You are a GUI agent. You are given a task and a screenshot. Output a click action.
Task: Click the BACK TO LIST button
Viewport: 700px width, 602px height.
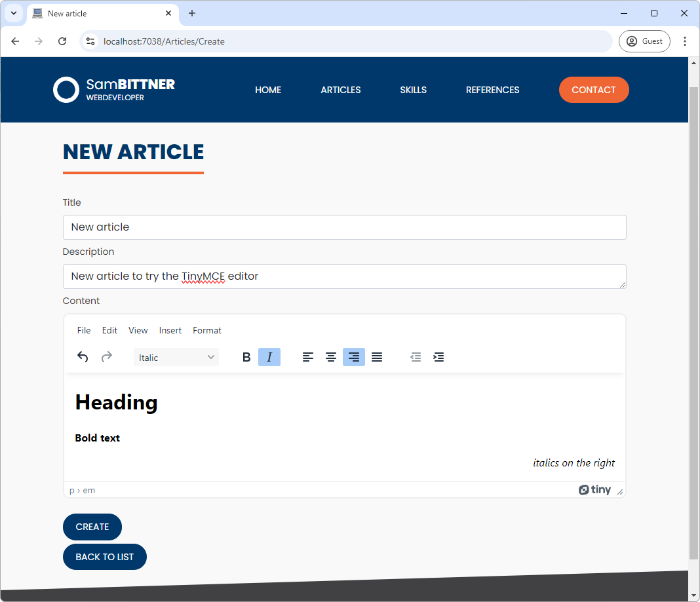click(x=104, y=556)
